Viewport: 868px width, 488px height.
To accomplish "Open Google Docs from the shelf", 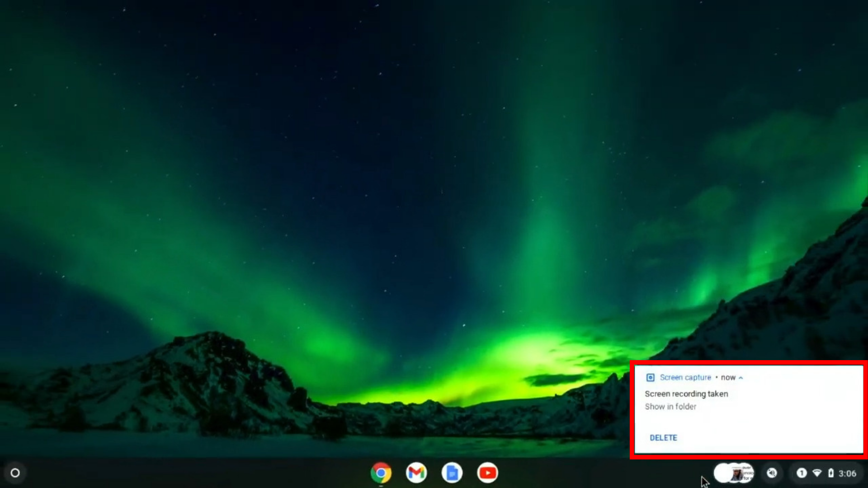I will click(452, 473).
